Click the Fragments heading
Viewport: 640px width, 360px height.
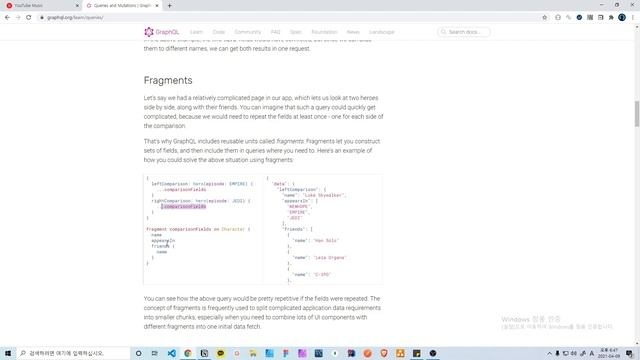click(x=168, y=80)
